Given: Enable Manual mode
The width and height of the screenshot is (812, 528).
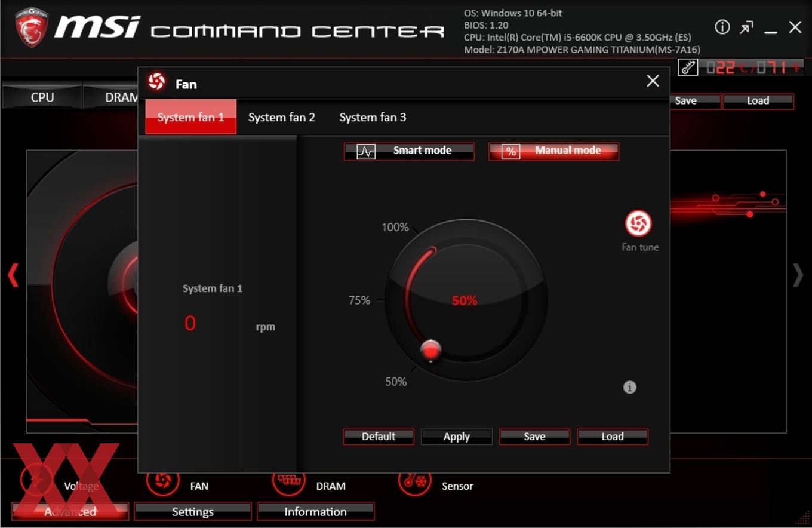Looking at the screenshot, I should [x=553, y=151].
